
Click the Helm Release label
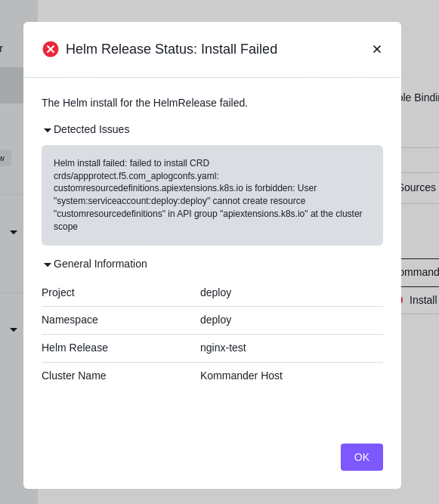tap(75, 348)
